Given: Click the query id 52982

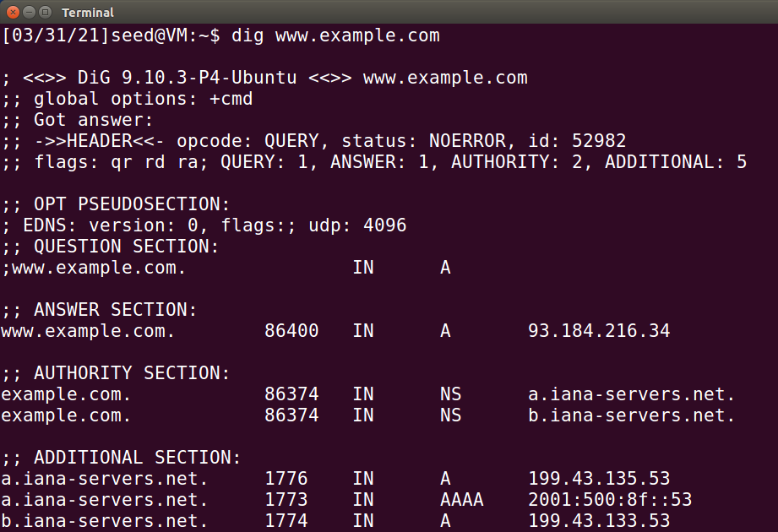Looking at the screenshot, I should (x=599, y=141).
